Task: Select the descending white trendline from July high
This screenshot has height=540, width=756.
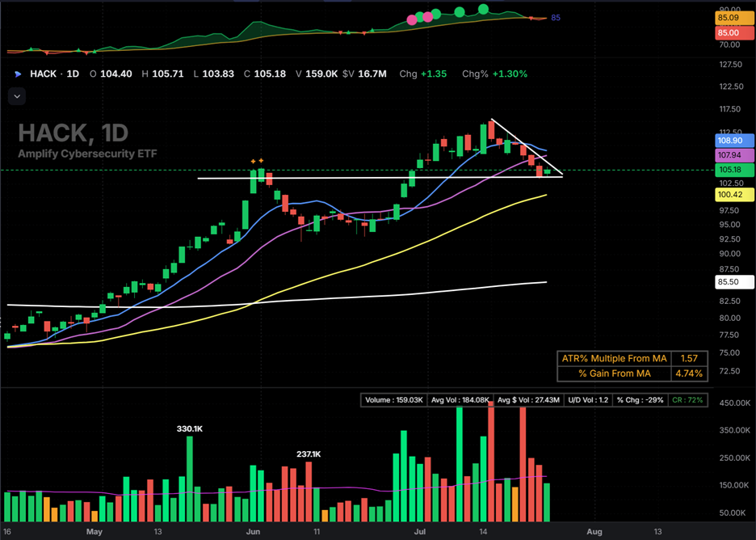Action: tap(527, 146)
